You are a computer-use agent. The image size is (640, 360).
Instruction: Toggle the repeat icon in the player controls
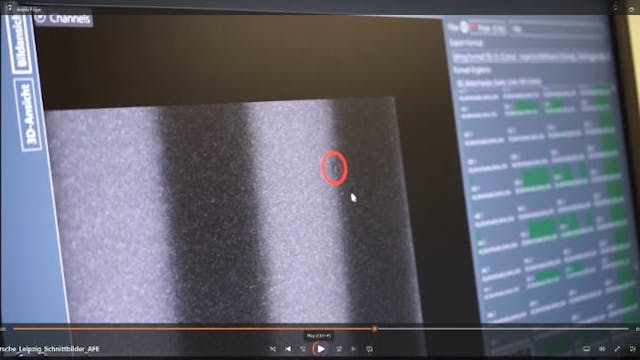click(369, 349)
